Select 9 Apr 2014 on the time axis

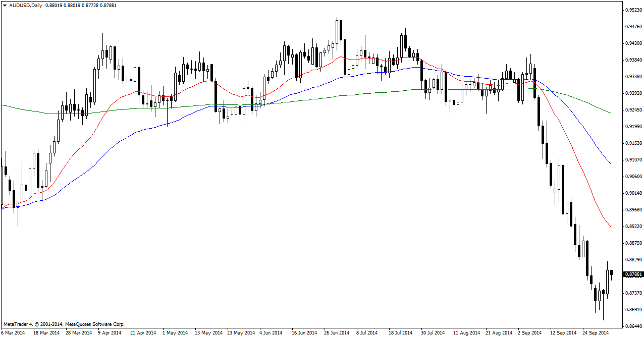[x=110, y=333]
